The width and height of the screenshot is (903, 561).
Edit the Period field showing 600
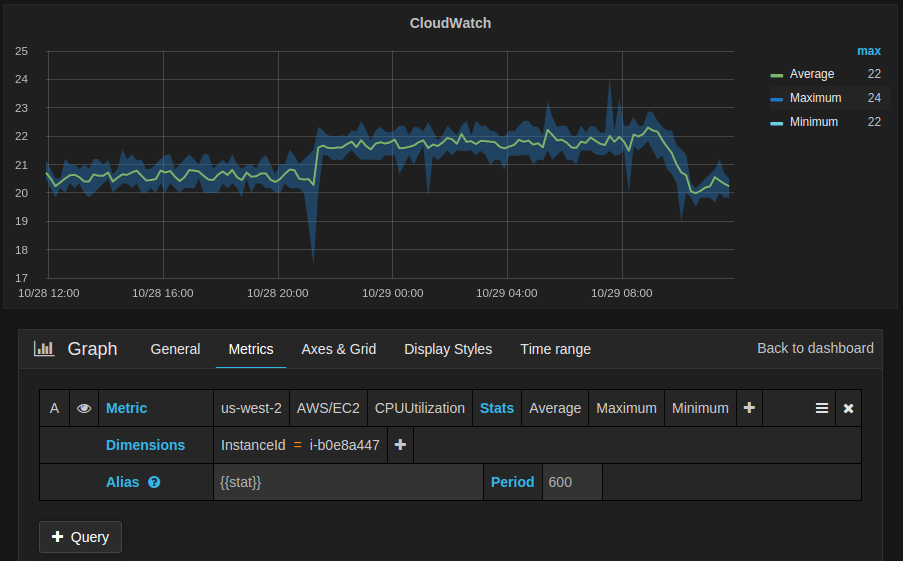572,482
